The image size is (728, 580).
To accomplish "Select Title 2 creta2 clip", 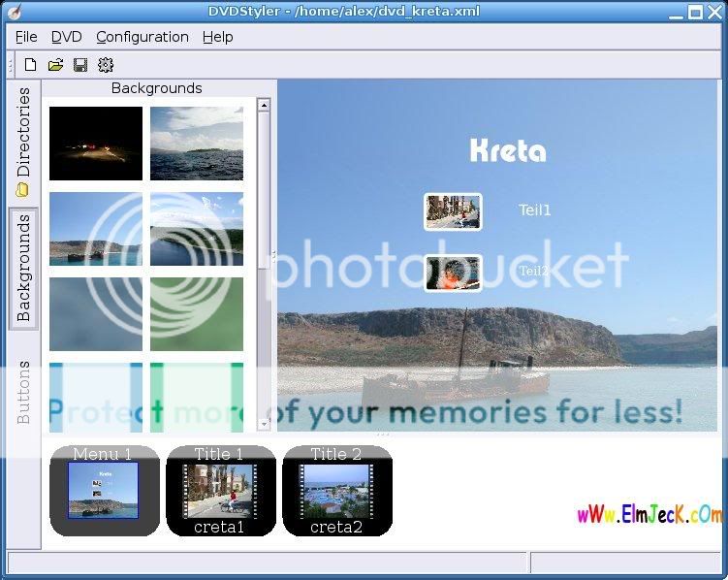I will pyautogui.click(x=337, y=491).
